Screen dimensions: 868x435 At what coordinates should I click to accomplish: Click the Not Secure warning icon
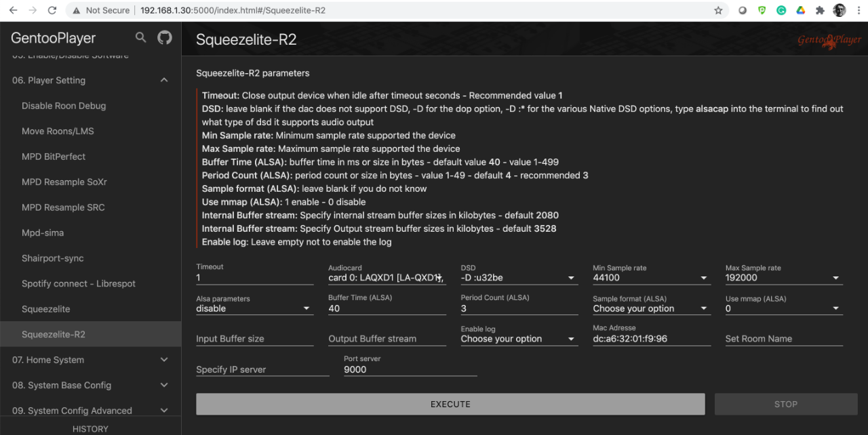tap(76, 10)
